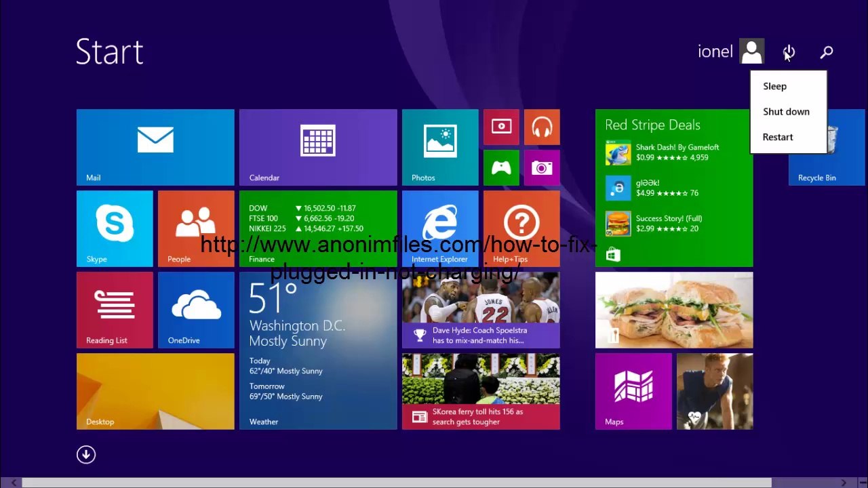868x488 pixels.
Task: Show all apps with the down arrow
Action: (86, 455)
